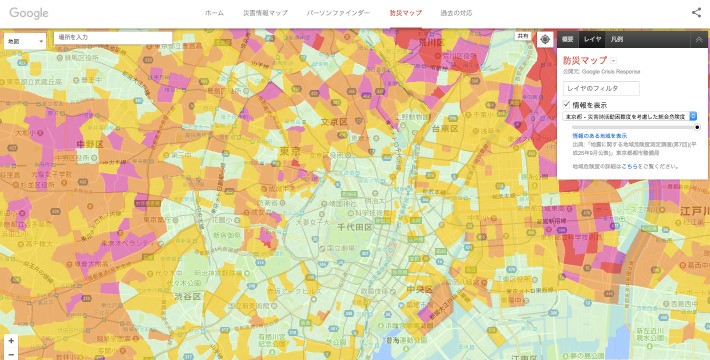Click the Google logo

[29, 13]
